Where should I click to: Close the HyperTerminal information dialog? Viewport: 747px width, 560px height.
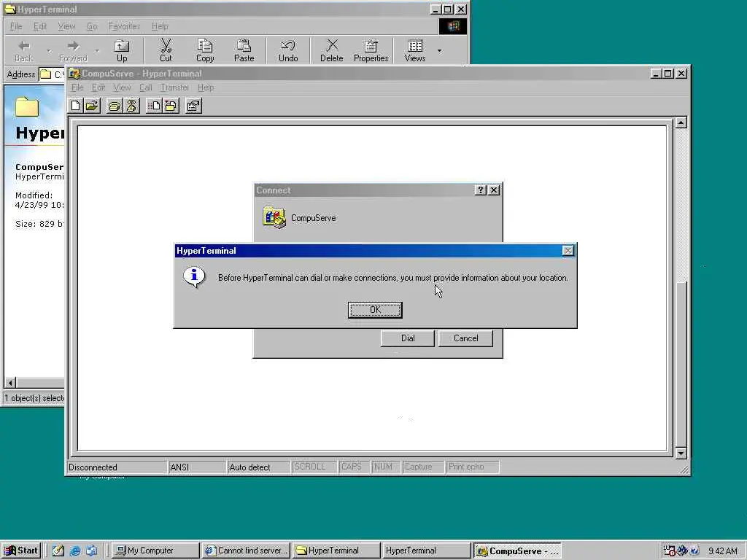coord(568,251)
